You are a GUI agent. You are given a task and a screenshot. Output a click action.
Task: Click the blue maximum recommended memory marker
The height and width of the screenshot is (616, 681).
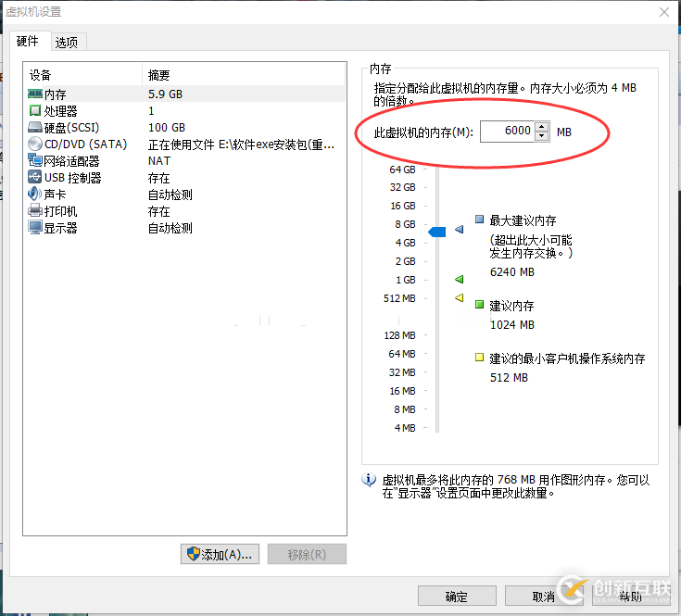click(x=459, y=229)
